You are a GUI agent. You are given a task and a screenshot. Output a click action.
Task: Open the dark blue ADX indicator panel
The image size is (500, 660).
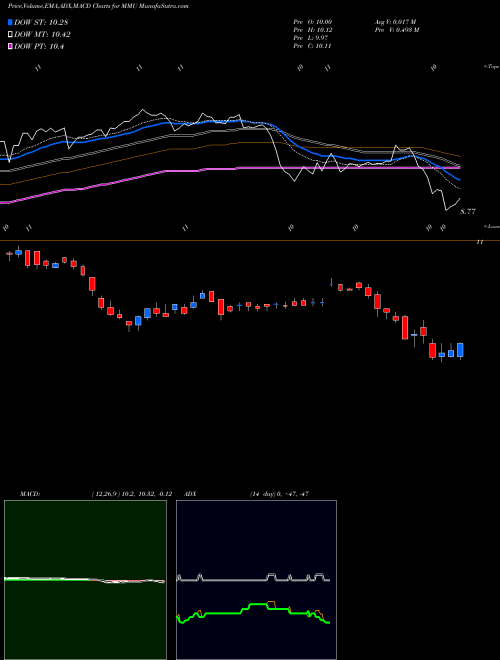(x=256, y=580)
